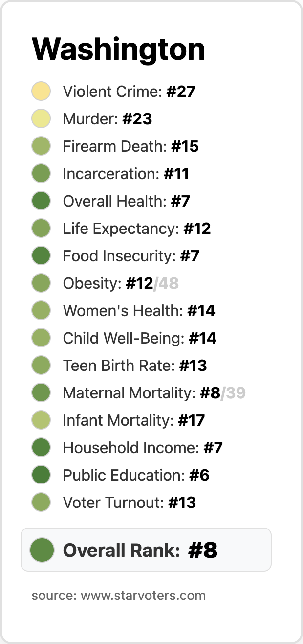The height and width of the screenshot is (644, 303).
Task: Click the Voter Turnout #13 entry
Action: (x=129, y=503)
